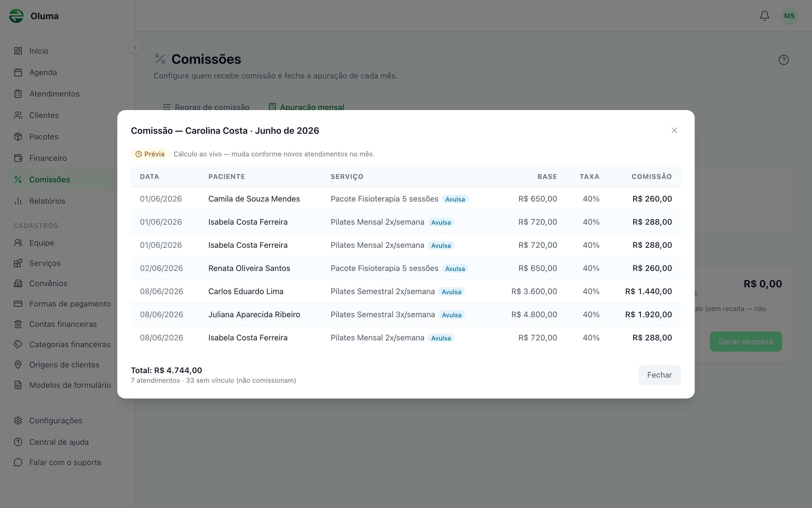Click the Oluma logo icon
This screenshot has width=812, height=508.
16,16
